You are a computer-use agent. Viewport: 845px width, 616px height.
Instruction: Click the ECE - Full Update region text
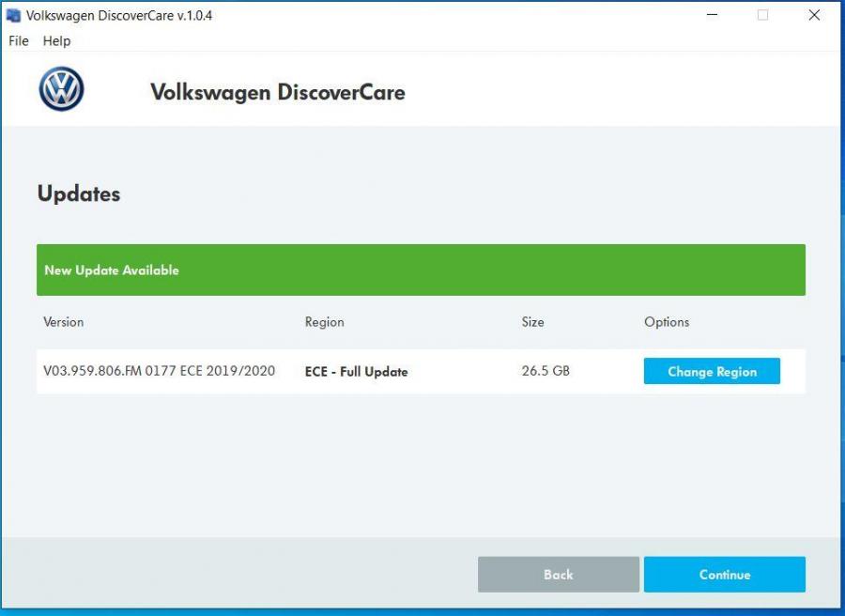356,372
